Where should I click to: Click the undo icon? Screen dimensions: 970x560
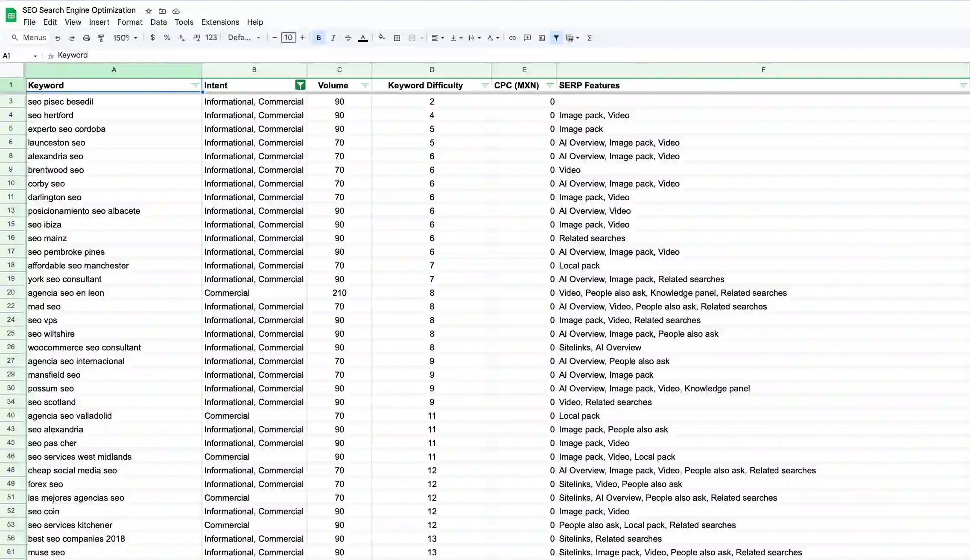(58, 38)
